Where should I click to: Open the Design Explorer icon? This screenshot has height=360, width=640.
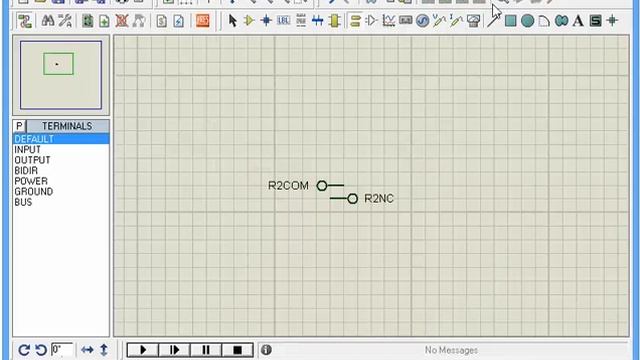tap(87, 20)
